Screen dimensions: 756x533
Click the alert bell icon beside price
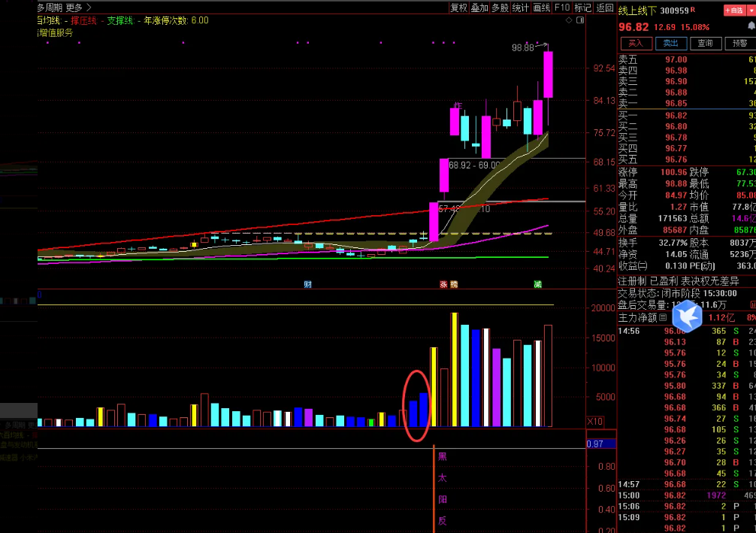(x=751, y=26)
